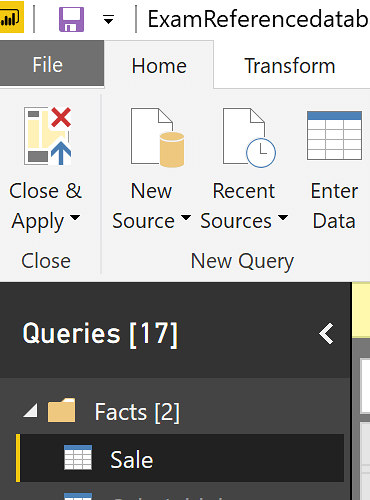The height and width of the screenshot is (500, 370).
Task: Click the Enter Data table icon
Action: pyautogui.click(x=334, y=136)
